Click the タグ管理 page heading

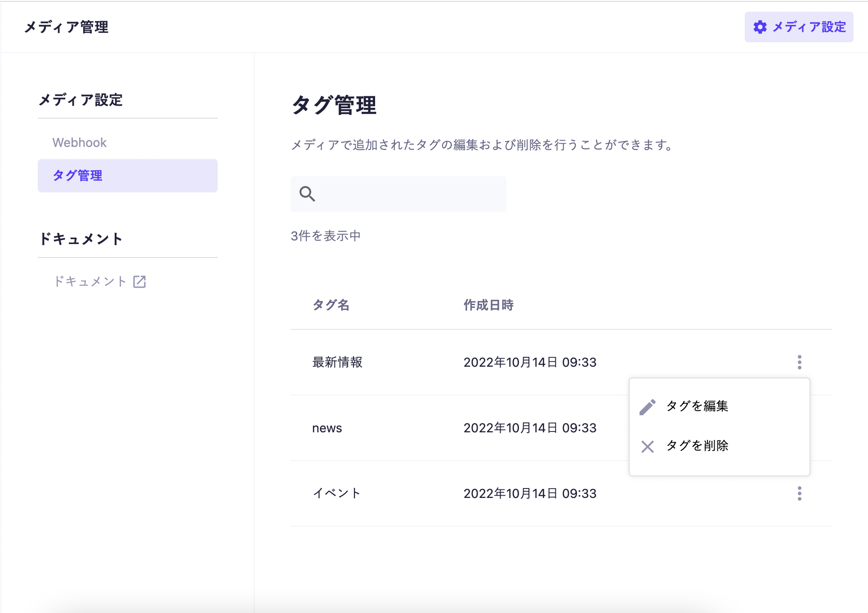tap(334, 105)
